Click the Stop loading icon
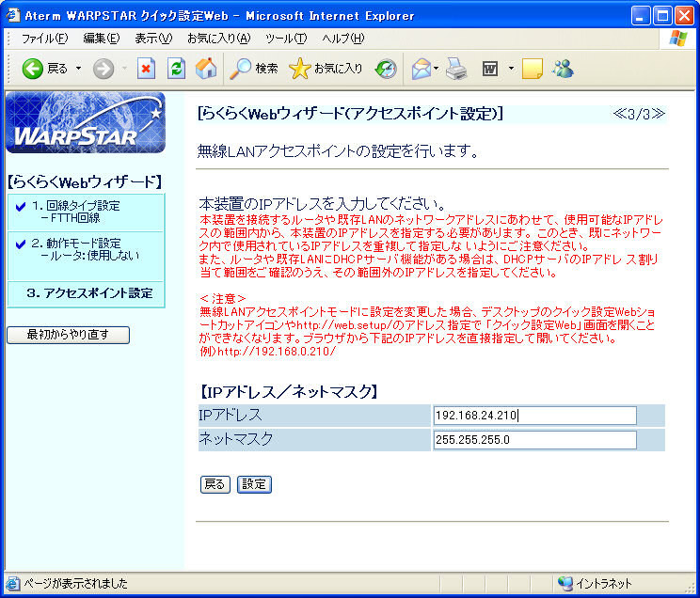Viewport: 700px width, 598px height. 146,69
